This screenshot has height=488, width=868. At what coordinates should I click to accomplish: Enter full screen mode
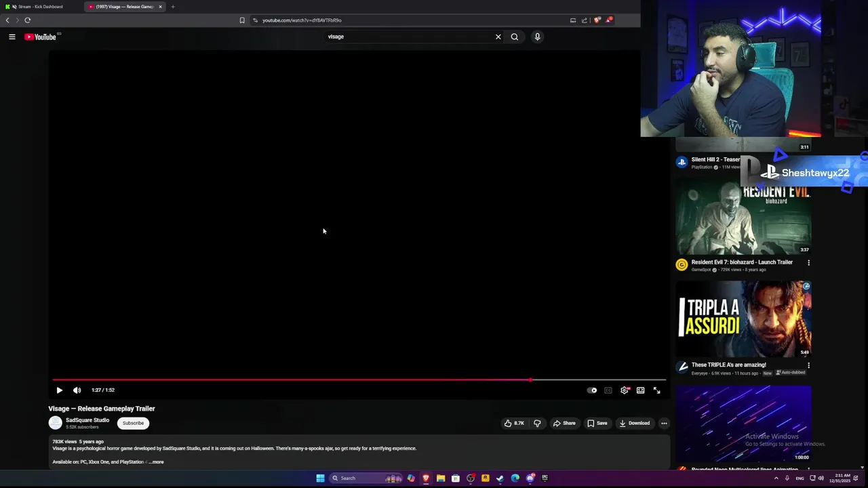(656, 390)
